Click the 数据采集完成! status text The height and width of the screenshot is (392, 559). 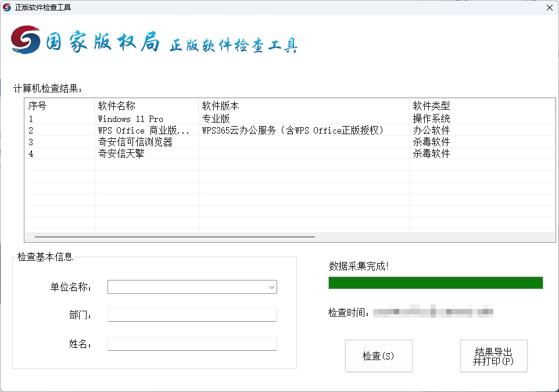pos(359,266)
